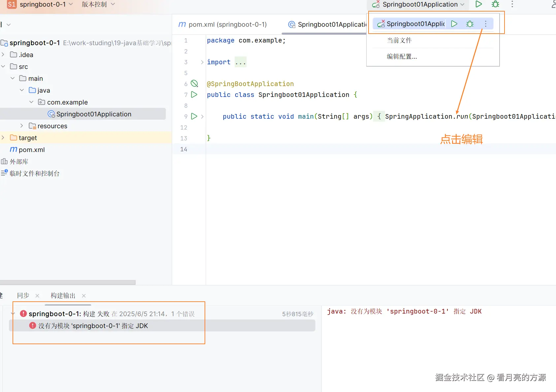This screenshot has height=392, width=556.
Task: Open the three-dot options in the popup row
Action: [485, 24]
